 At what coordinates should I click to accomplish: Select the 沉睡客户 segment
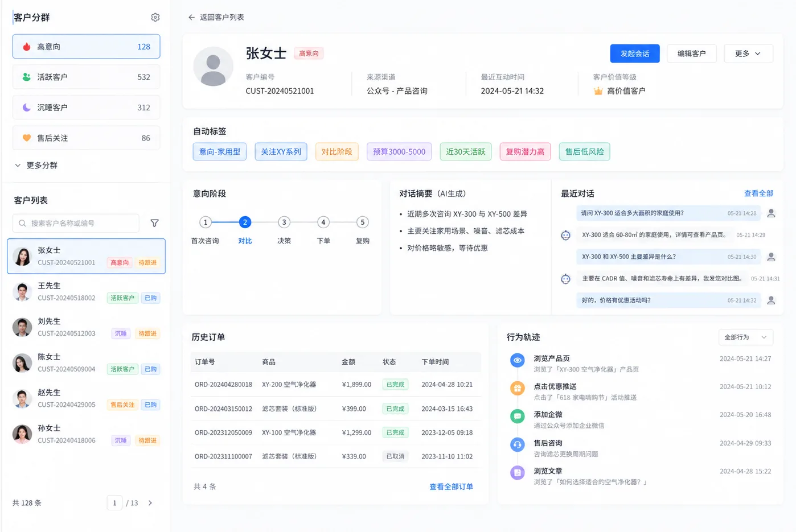click(x=86, y=107)
